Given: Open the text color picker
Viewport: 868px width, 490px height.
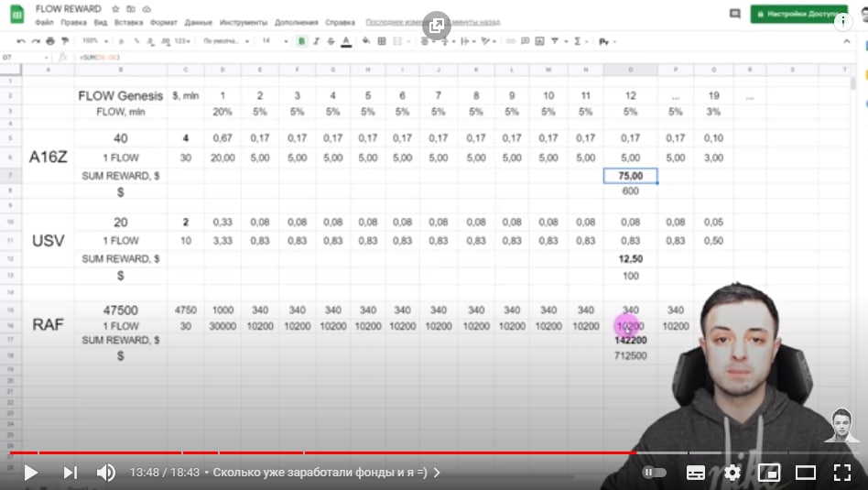Looking at the screenshot, I should pyautogui.click(x=346, y=41).
